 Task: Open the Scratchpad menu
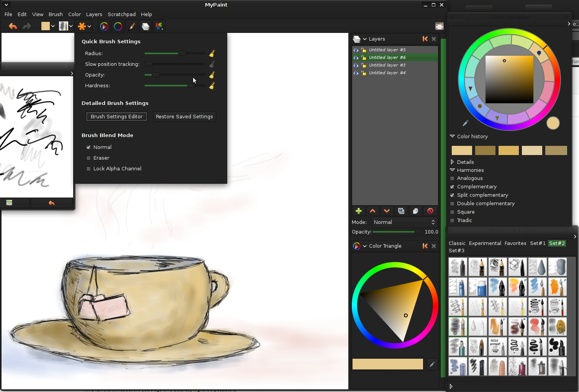[121, 14]
